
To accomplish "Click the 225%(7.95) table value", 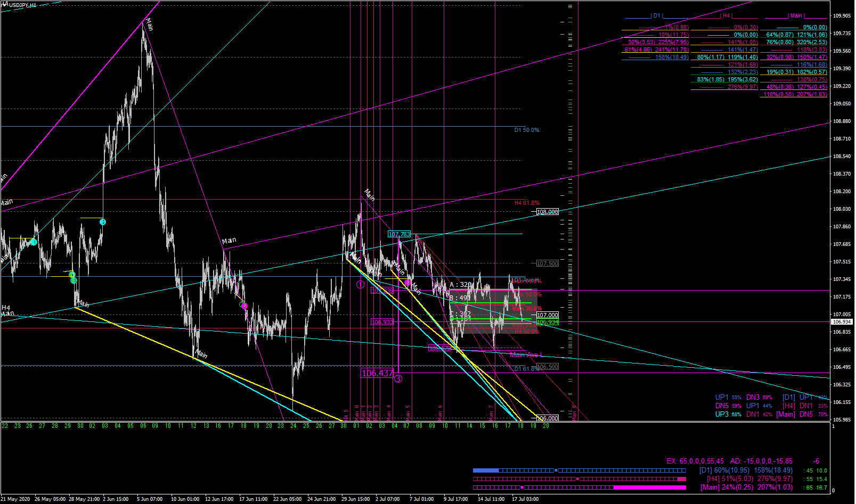I will 673,43.
